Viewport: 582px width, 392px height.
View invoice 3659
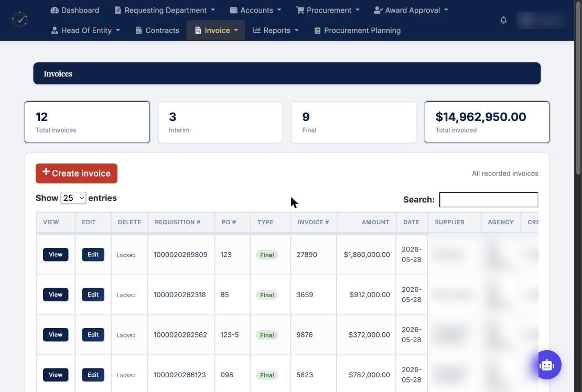point(56,295)
